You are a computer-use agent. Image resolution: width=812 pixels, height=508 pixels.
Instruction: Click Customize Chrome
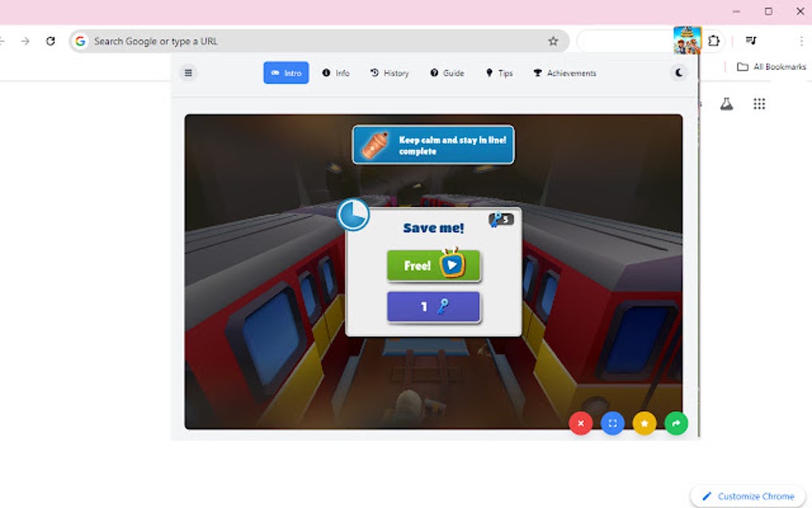point(747,496)
